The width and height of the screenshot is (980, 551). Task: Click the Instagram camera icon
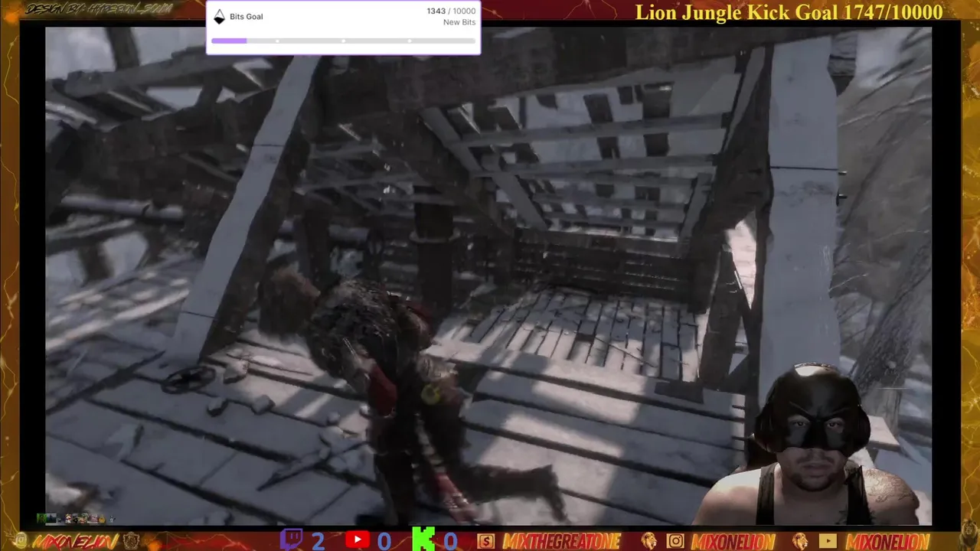[x=675, y=542]
